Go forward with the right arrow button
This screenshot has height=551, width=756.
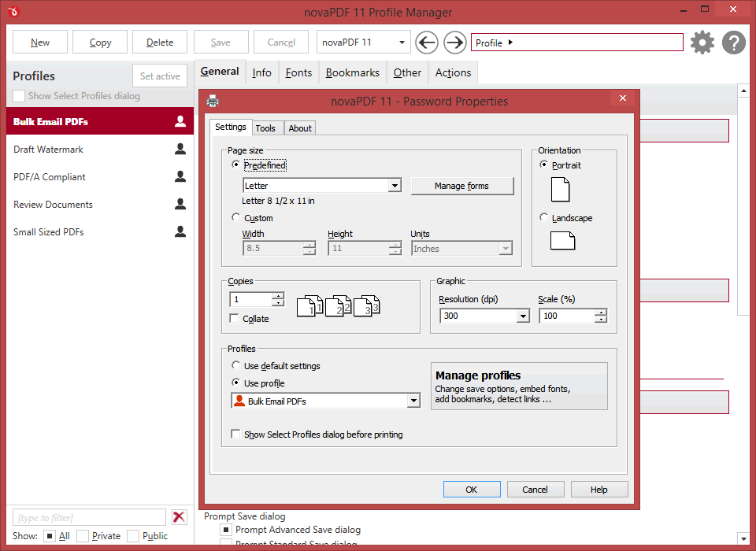pos(454,43)
